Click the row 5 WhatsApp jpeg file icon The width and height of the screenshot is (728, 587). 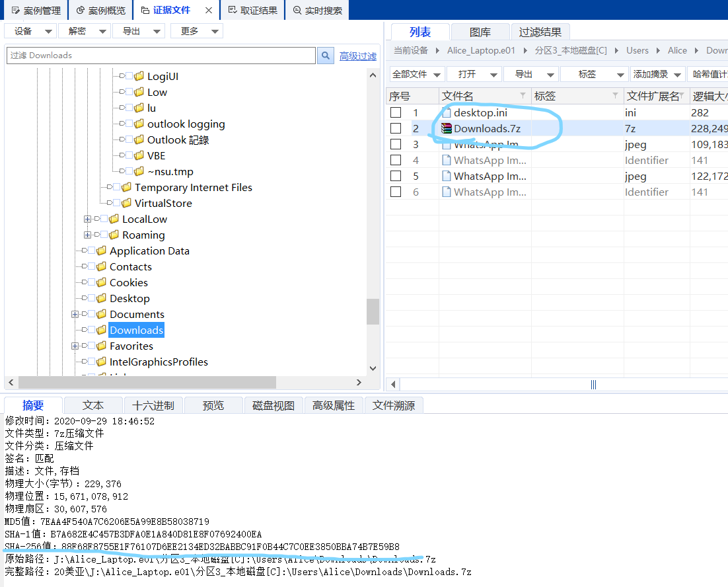coord(446,176)
